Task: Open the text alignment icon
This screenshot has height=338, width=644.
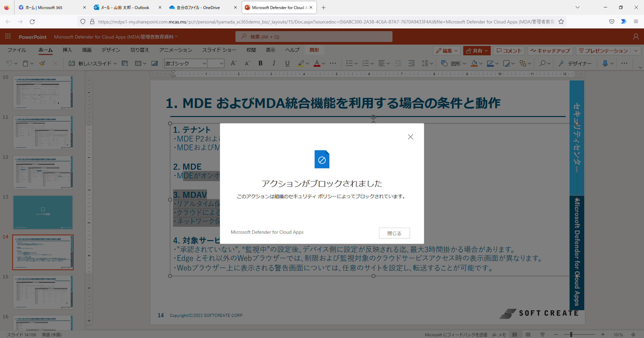Action: point(382,63)
